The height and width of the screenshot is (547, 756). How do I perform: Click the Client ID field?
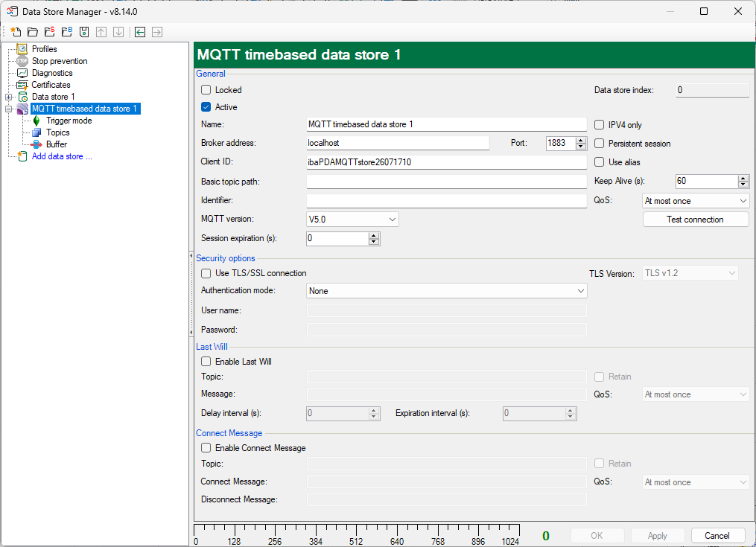click(x=446, y=162)
